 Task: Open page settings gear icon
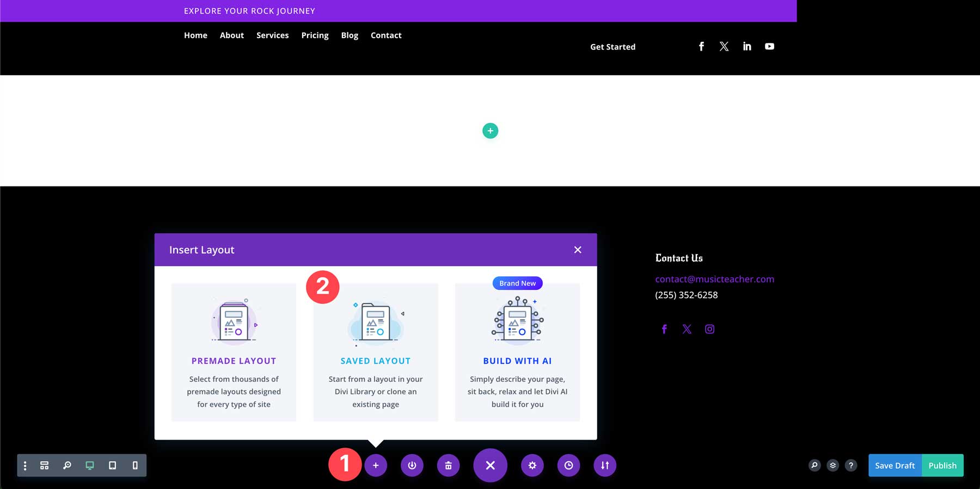[532, 465]
